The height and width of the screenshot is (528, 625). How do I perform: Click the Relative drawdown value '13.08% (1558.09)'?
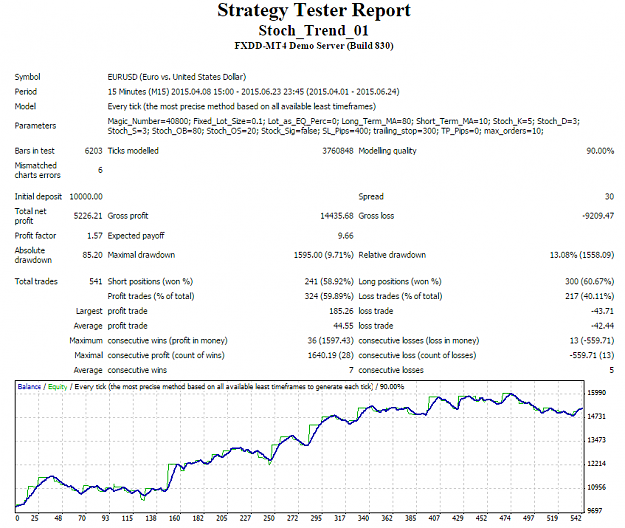[582, 255]
